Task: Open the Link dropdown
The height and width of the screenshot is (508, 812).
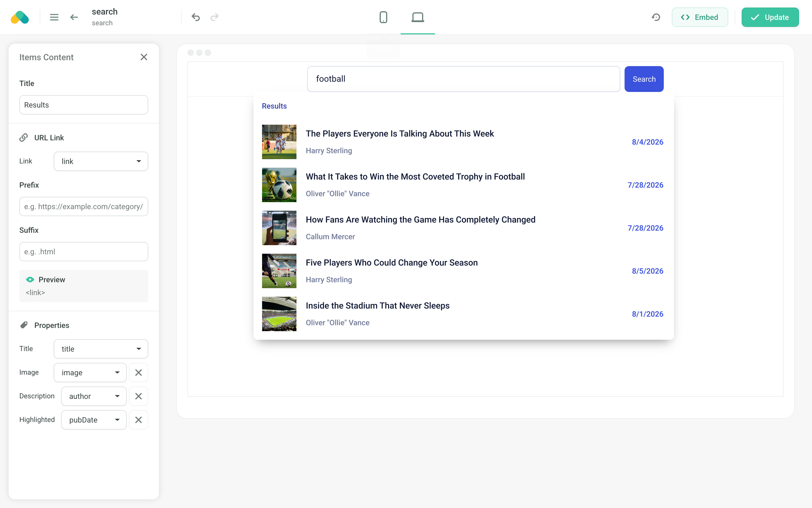Action: point(101,161)
